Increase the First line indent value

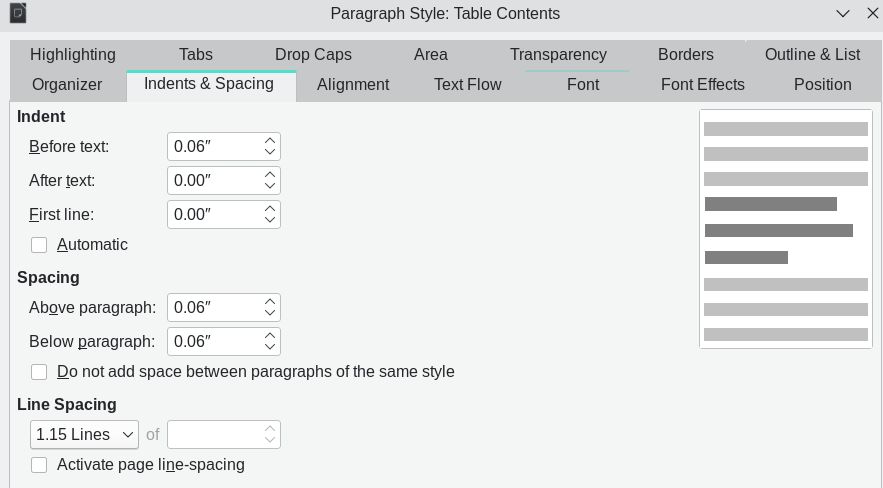(x=270, y=209)
